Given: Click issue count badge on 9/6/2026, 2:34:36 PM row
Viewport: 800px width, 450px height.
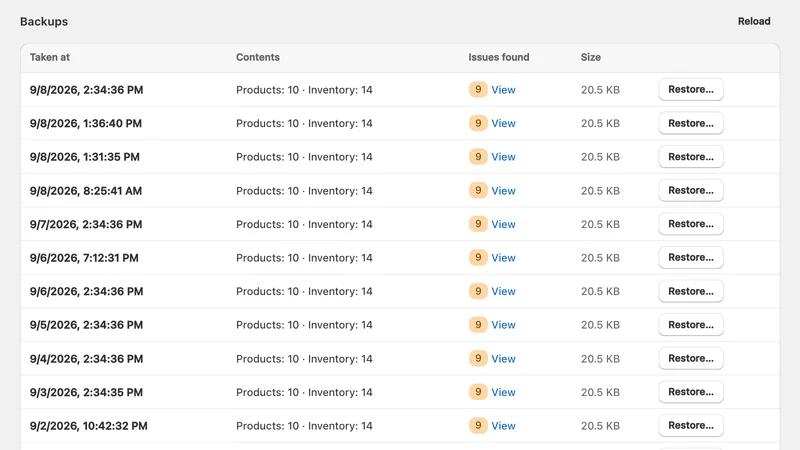Looking at the screenshot, I should (x=478, y=291).
